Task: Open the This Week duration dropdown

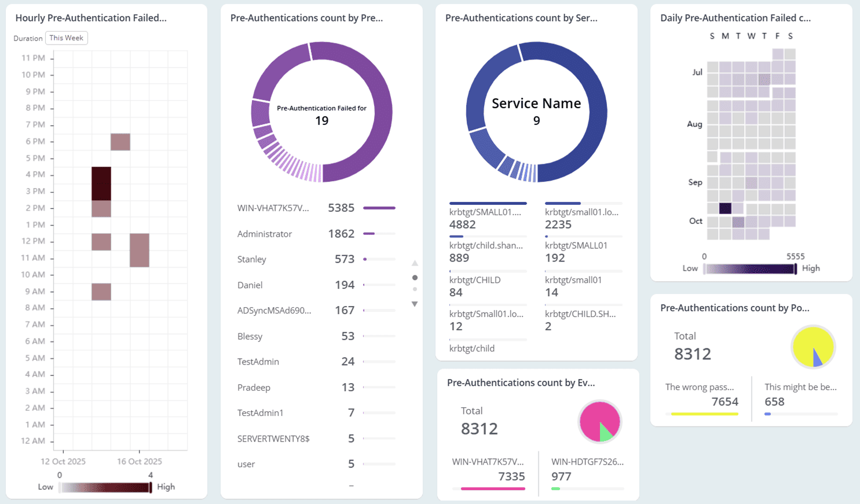Action: 66,38
